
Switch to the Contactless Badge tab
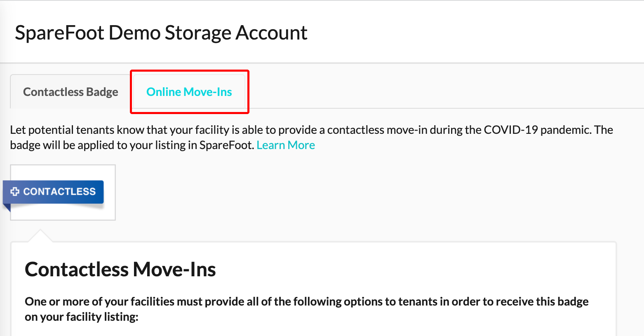(x=71, y=92)
